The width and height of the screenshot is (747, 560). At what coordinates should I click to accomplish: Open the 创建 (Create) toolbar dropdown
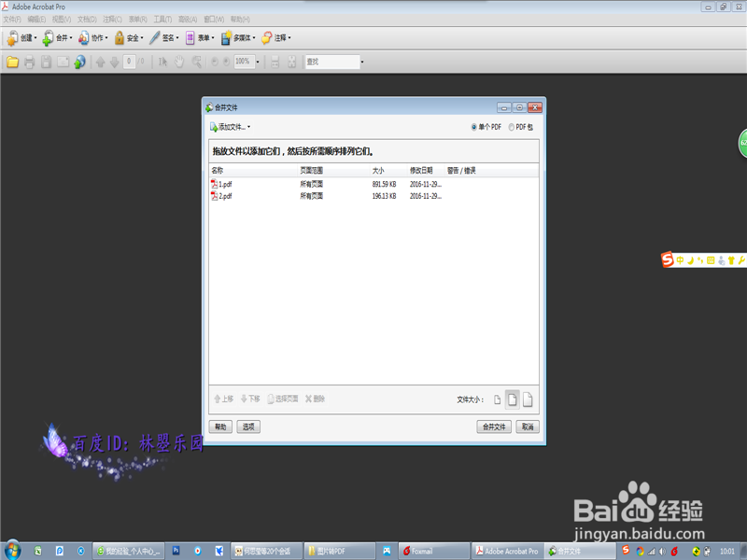[21, 37]
